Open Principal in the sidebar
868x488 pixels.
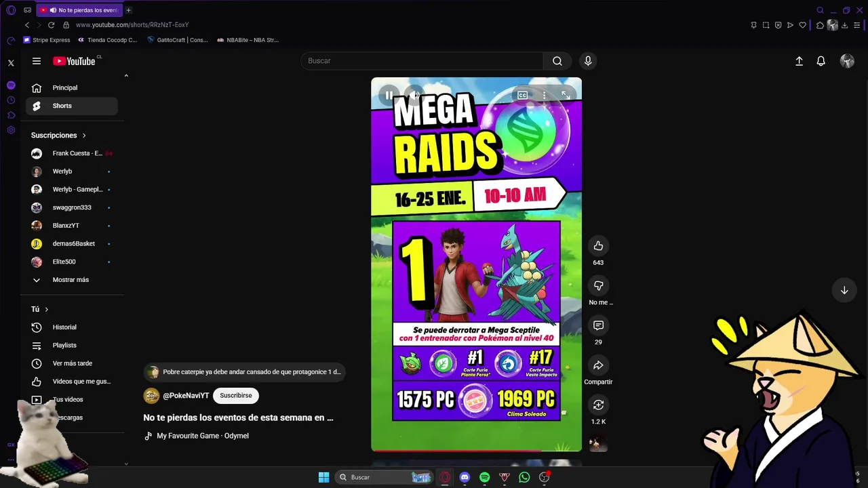pos(72,87)
